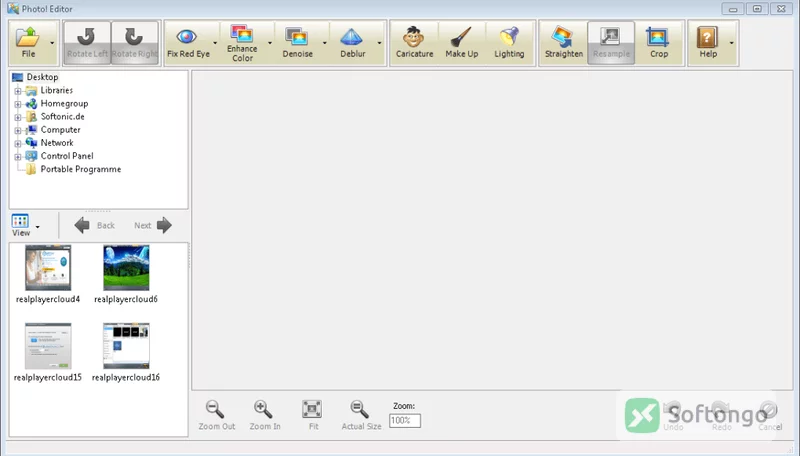Open the realplayercloud15 thumbnail
800x456 pixels.
pos(48,346)
